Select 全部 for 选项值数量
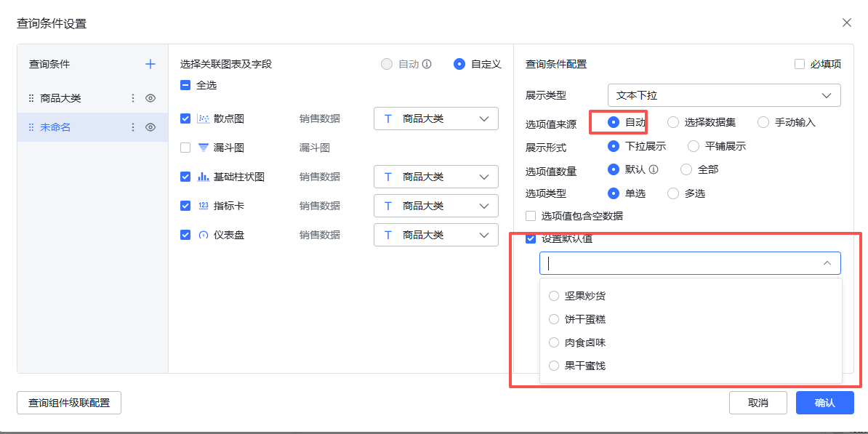 pyautogui.click(x=686, y=169)
